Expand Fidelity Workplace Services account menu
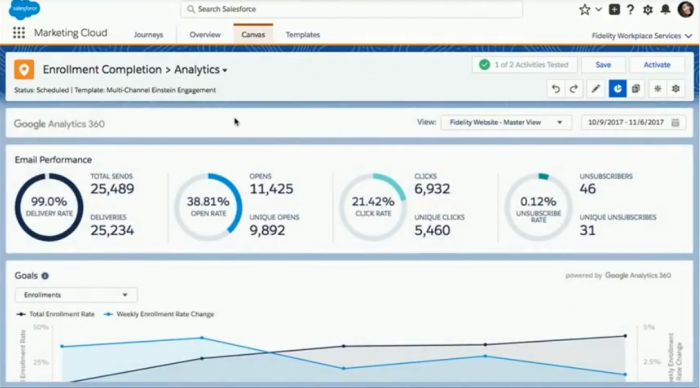This screenshot has height=388, width=700. point(642,36)
